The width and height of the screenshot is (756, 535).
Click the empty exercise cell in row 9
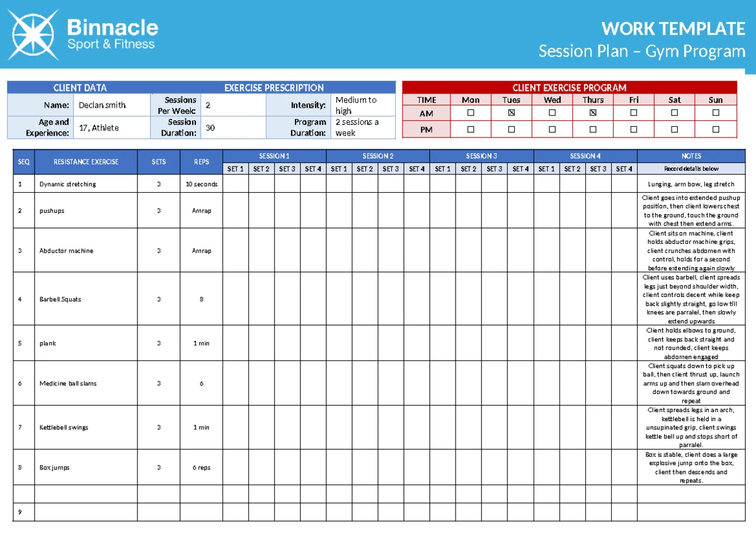click(x=86, y=512)
